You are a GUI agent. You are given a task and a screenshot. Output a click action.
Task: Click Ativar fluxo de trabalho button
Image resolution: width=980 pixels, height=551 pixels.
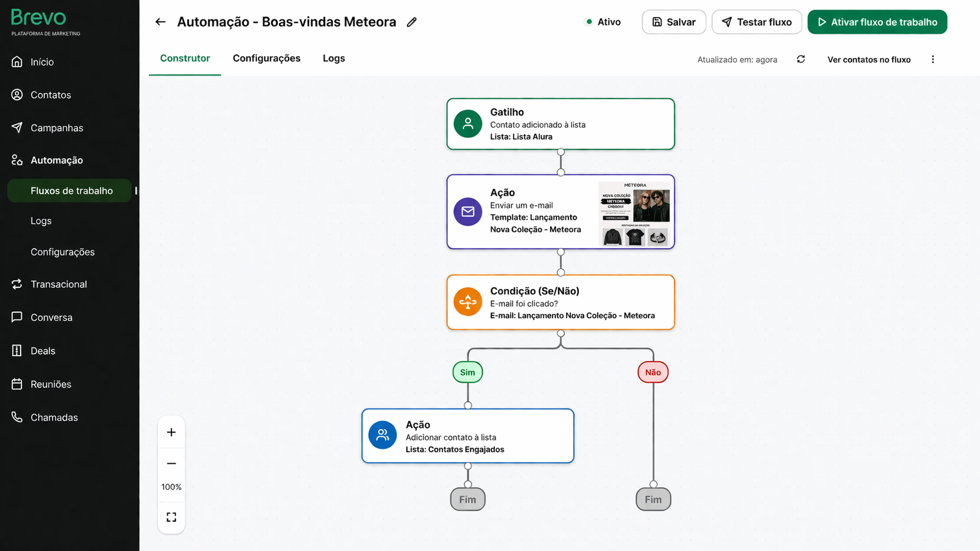pyautogui.click(x=877, y=22)
